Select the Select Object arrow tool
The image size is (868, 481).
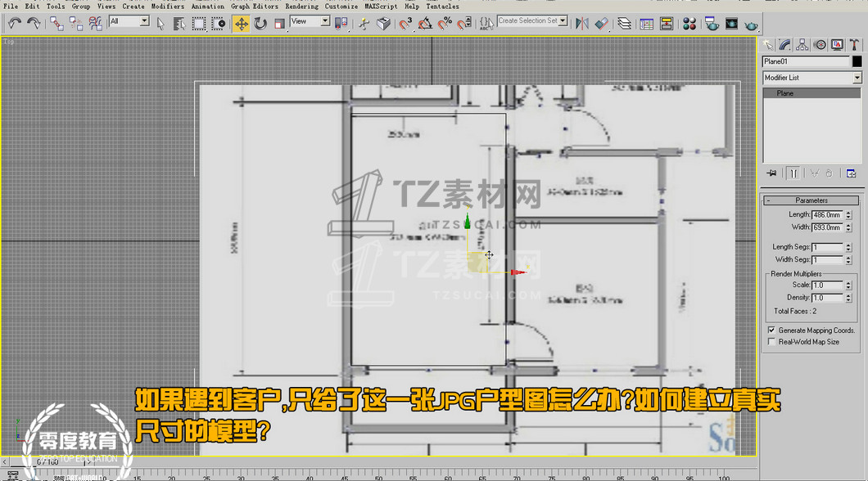click(x=160, y=23)
